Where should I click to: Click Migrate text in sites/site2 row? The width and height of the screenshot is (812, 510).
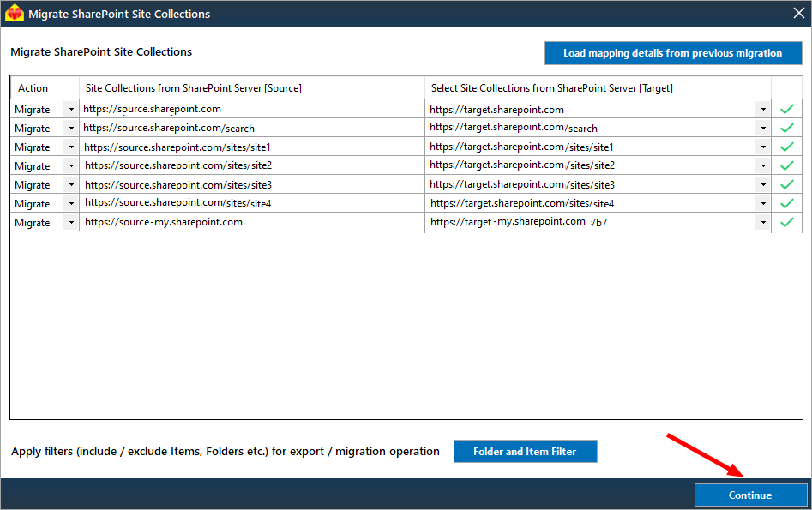tap(32, 166)
